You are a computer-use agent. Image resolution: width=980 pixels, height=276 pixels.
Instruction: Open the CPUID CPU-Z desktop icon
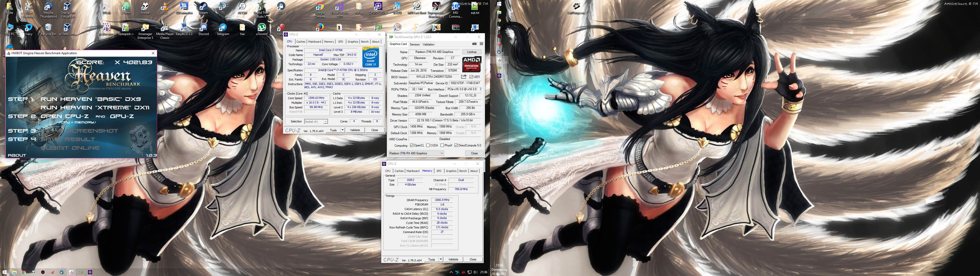(378, 8)
